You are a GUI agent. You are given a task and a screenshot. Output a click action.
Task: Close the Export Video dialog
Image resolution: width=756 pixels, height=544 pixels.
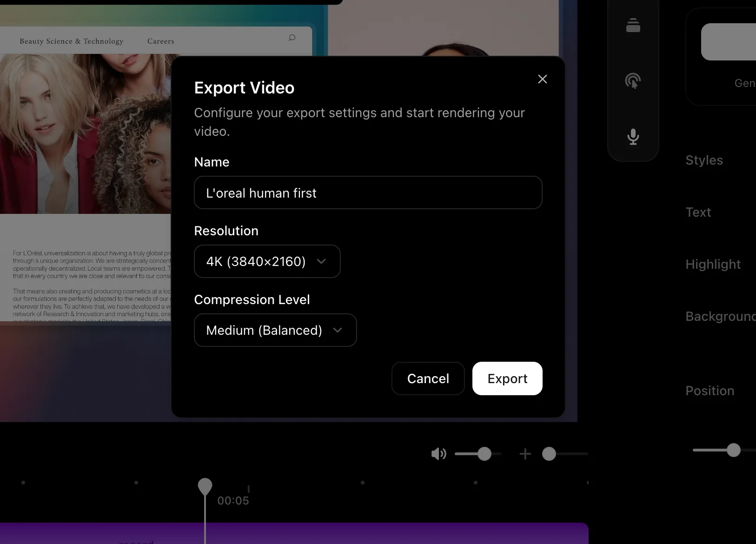(542, 79)
